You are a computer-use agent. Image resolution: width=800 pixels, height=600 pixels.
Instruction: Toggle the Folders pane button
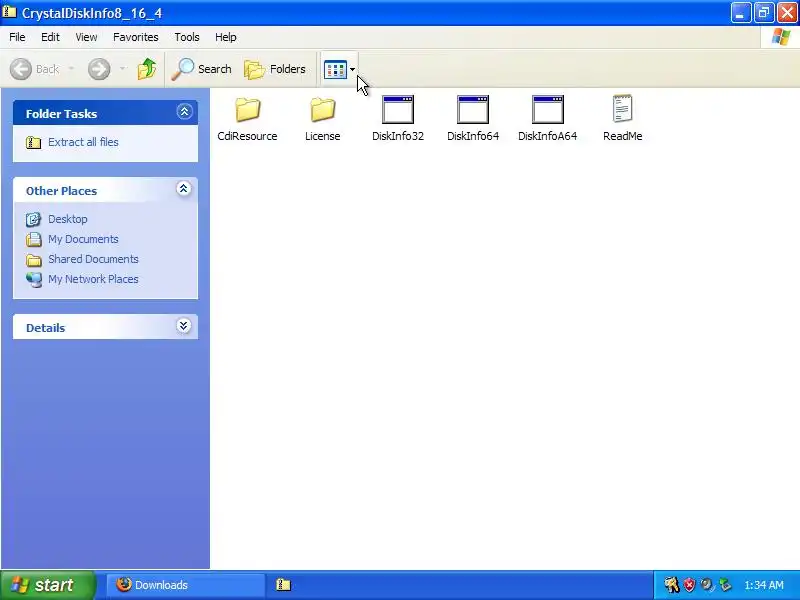click(275, 69)
